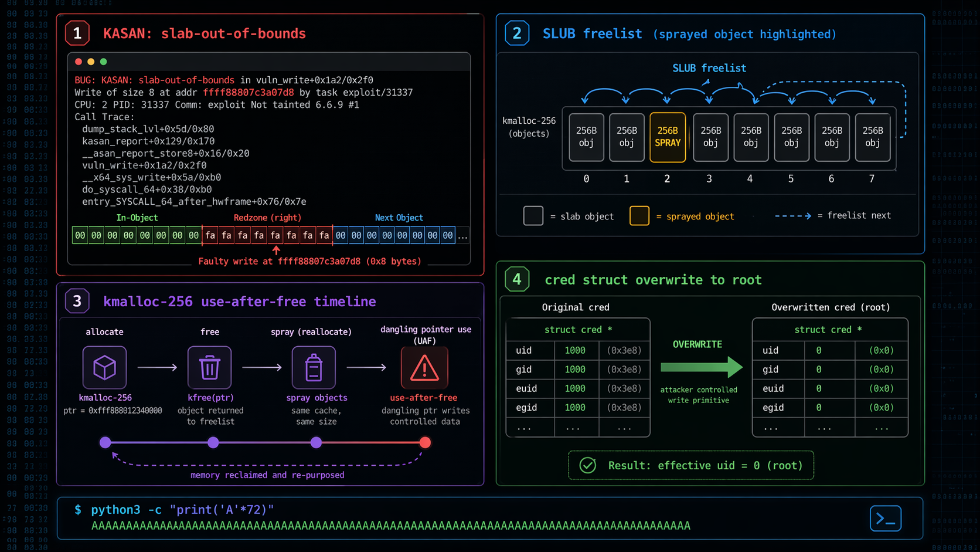980x552 pixels.
Task: Click the 'struct cred *' header under Original cred
Action: pos(578,330)
